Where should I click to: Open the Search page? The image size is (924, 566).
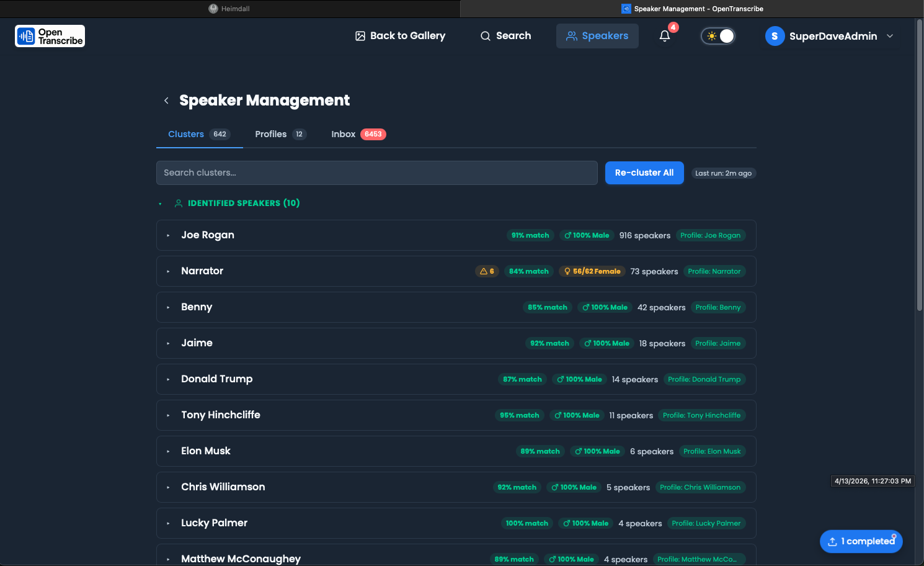click(505, 36)
